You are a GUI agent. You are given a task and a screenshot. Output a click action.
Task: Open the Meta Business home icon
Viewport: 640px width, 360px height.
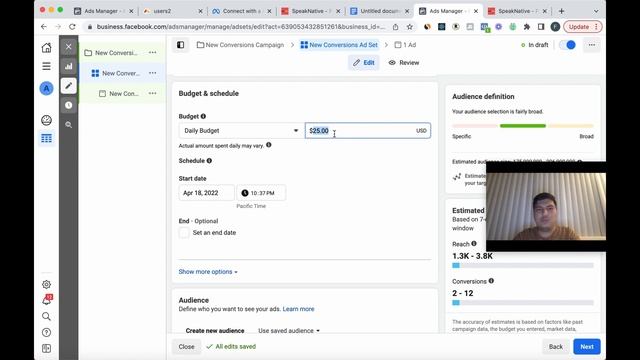pos(47,48)
